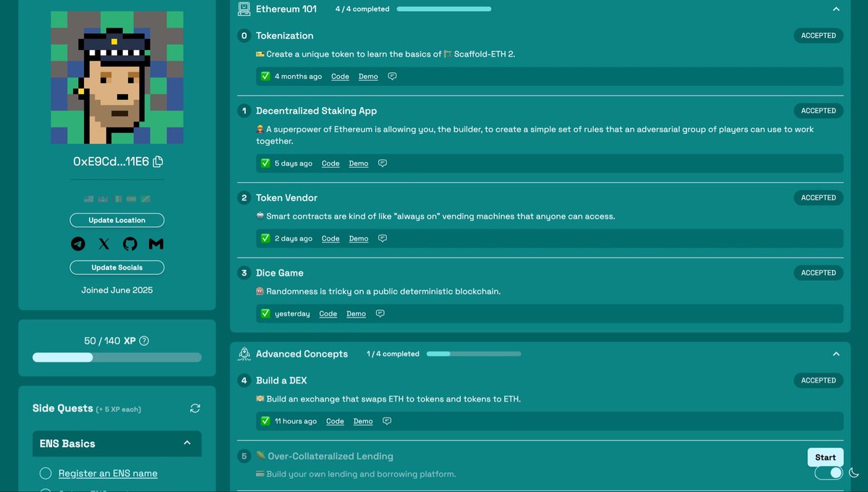The height and width of the screenshot is (492, 868).
Task: Click the Token Vendor green checkmark icon
Action: (x=265, y=238)
